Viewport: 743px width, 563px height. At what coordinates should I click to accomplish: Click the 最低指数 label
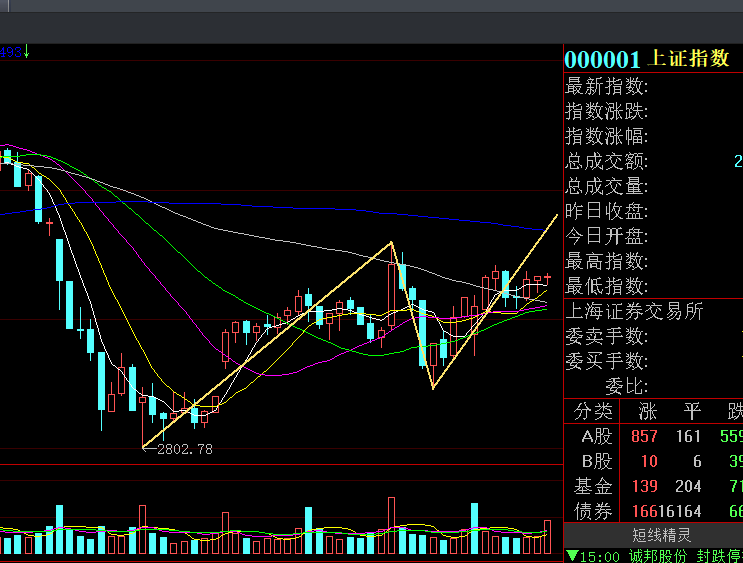coord(606,286)
